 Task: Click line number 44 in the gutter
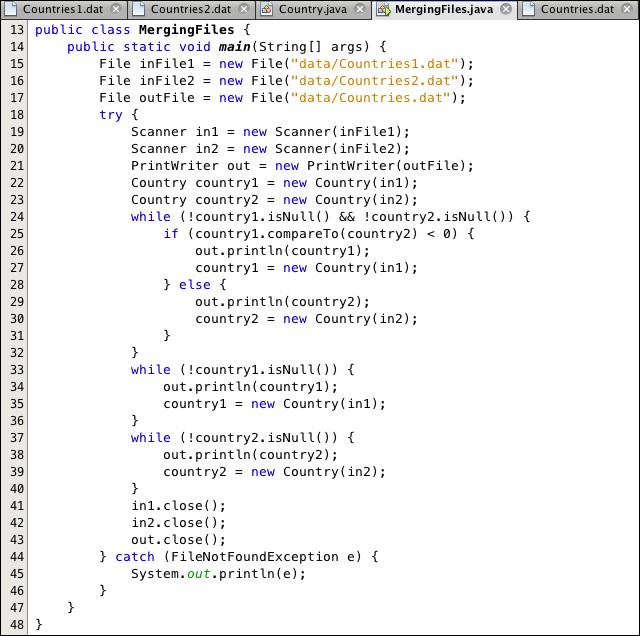coord(17,557)
